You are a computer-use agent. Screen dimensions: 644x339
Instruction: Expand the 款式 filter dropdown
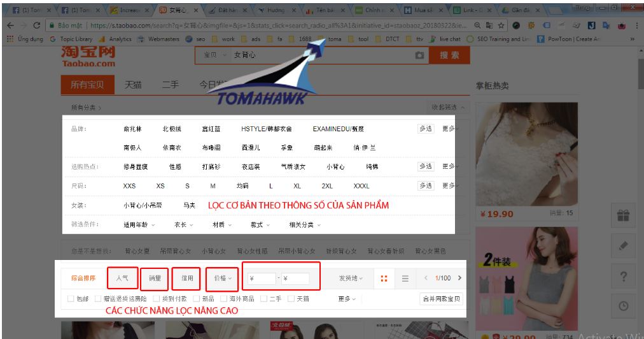260,225
